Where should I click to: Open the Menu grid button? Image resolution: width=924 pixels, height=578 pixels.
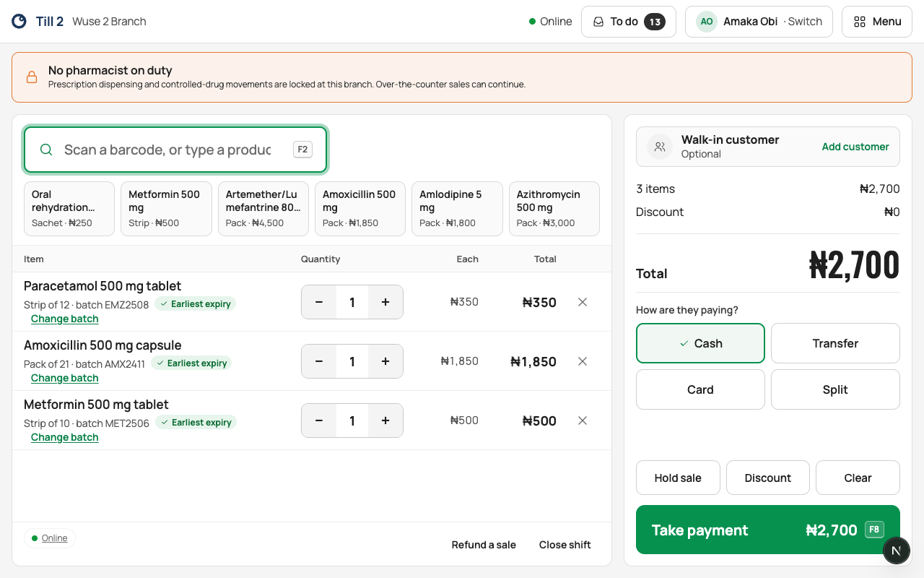(x=877, y=22)
